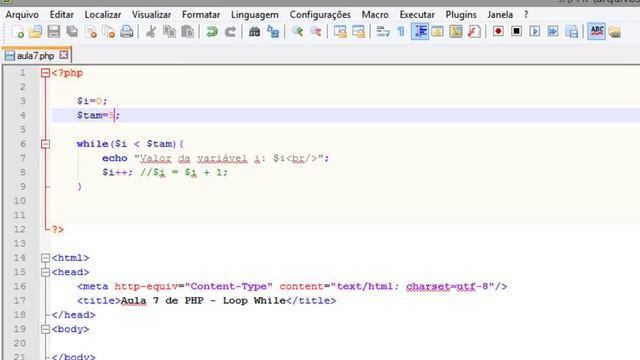The height and width of the screenshot is (360, 640).
Task: Click the title text 'Aula 7 de PHP - Loop While'
Action: (203, 301)
